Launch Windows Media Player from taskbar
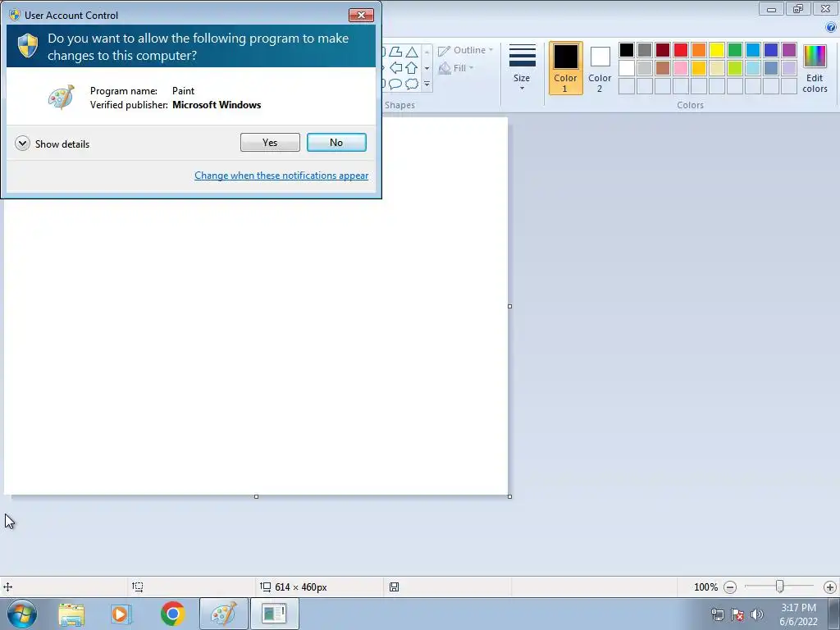The image size is (840, 630). click(x=121, y=614)
